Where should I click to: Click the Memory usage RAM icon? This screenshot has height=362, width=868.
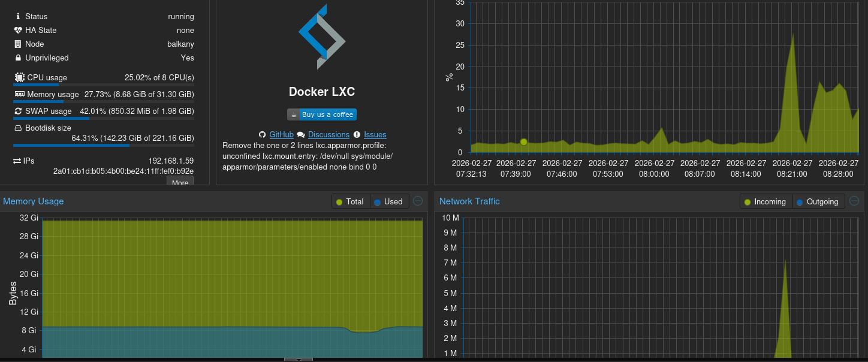tap(19, 94)
